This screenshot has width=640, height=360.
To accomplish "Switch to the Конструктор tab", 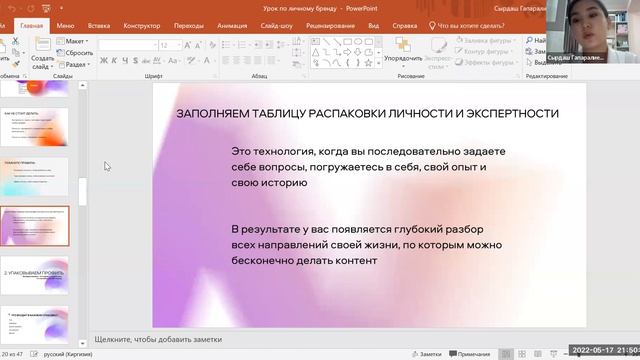I will [x=142, y=26].
